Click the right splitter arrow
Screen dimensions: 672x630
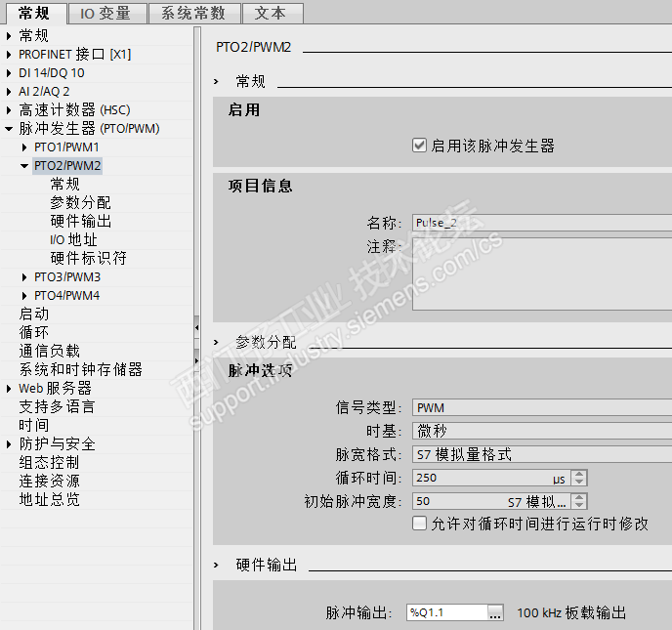[196, 360]
